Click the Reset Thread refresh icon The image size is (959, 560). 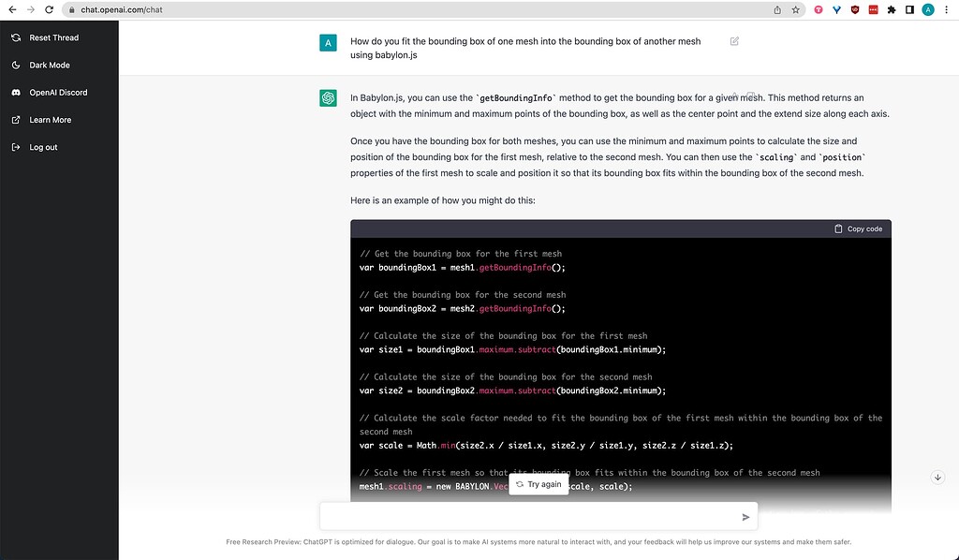16,37
